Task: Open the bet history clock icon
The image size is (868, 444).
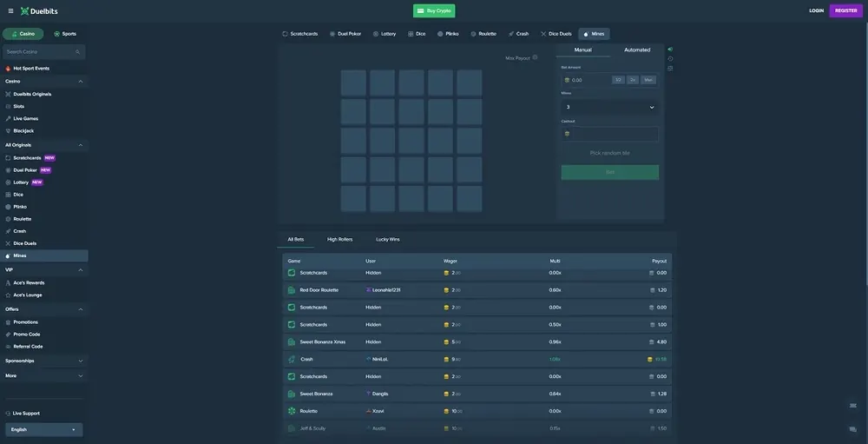Action: click(670, 59)
